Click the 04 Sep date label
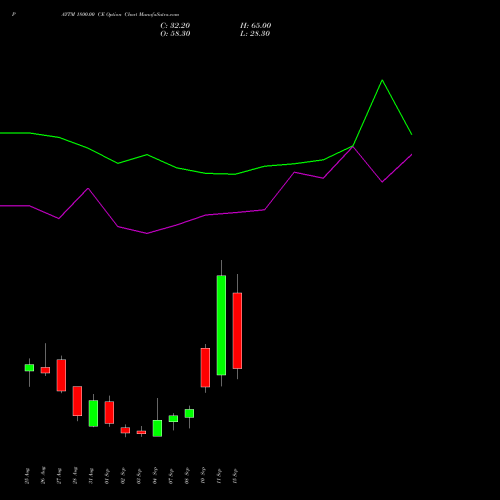500x500 pixels. tap(155, 476)
